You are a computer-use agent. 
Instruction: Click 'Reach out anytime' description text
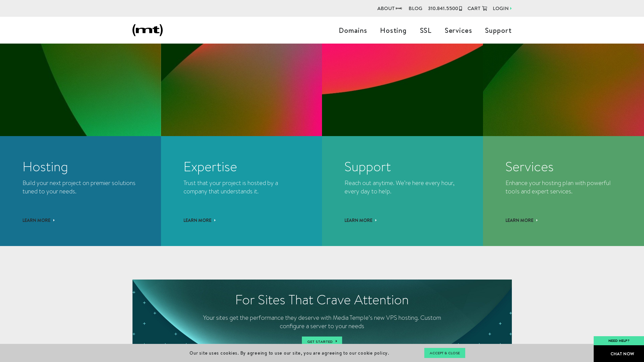click(x=399, y=187)
